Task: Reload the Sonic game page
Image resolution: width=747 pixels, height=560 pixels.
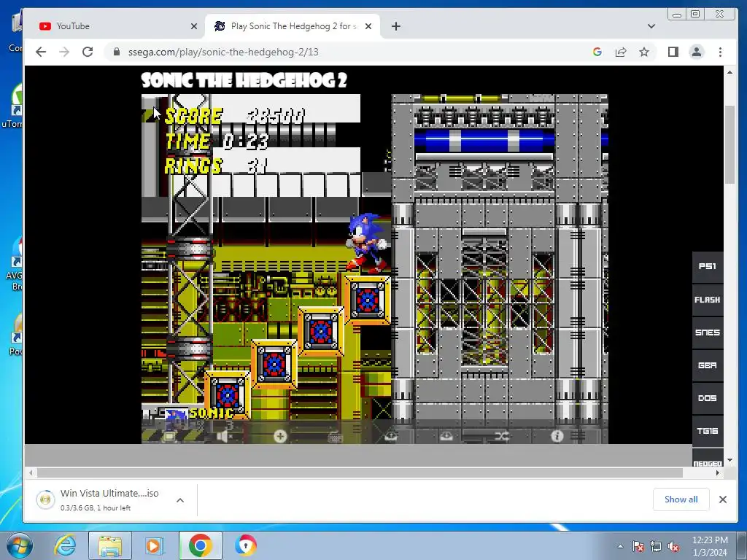Action: click(x=88, y=52)
